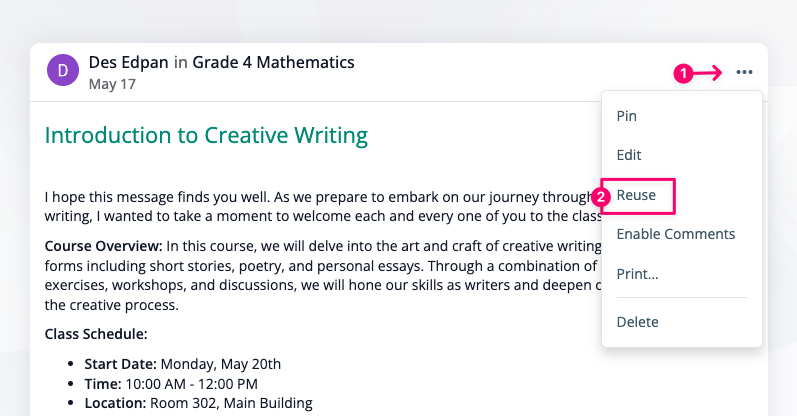Open the Introduction to Creative Writing title
This screenshot has height=416, width=797.
206,135
